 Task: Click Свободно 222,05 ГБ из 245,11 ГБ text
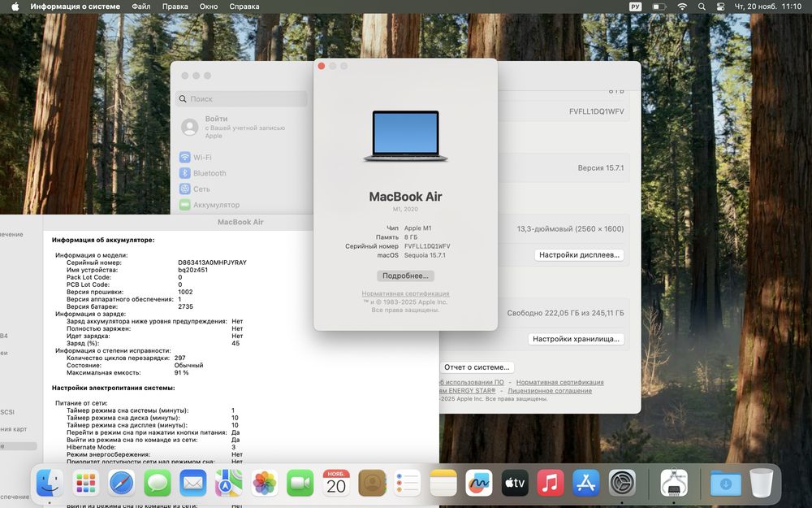coord(565,313)
